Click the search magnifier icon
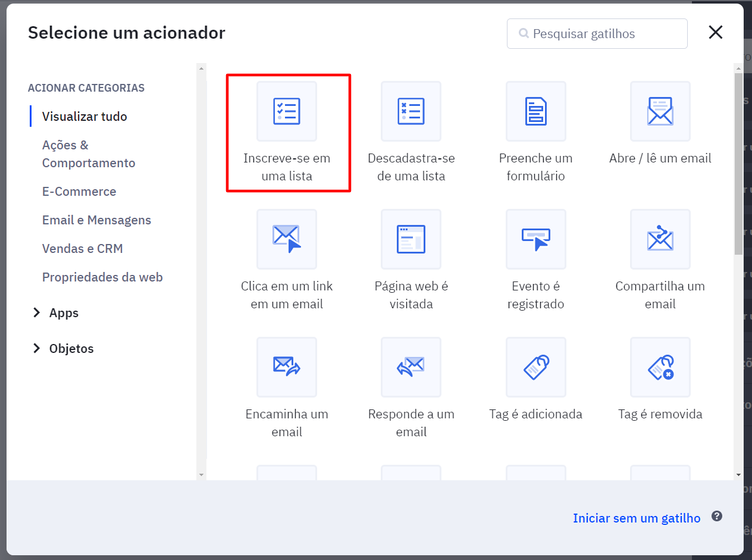Image resolution: width=752 pixels, height=560 pixels. point(524,34)
